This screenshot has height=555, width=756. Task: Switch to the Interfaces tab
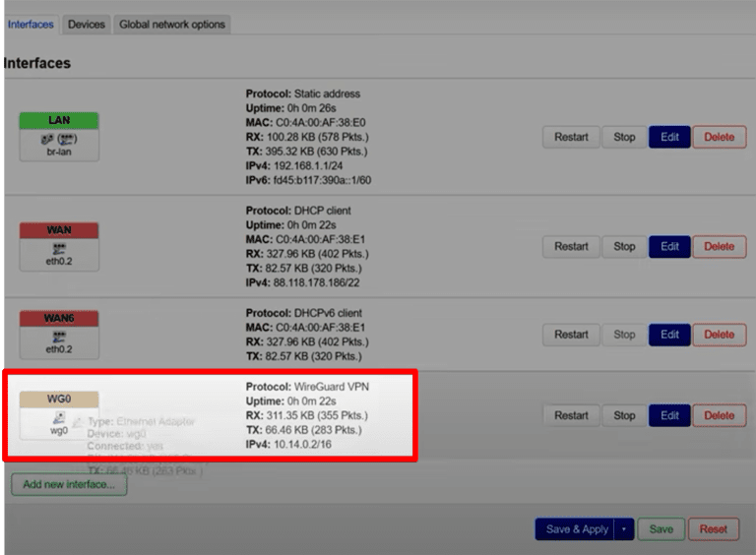pyautogui.click(x=31, y=25)
